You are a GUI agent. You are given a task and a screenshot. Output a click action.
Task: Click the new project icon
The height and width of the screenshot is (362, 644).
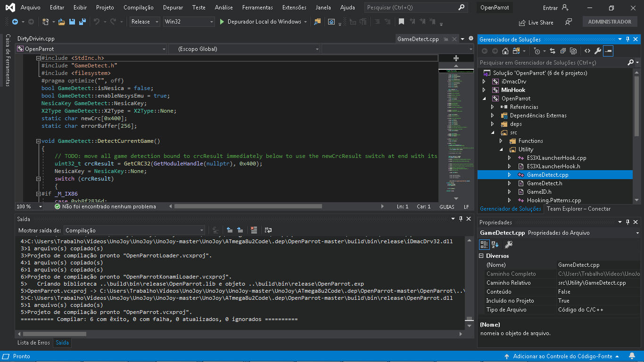click(45, 22)
